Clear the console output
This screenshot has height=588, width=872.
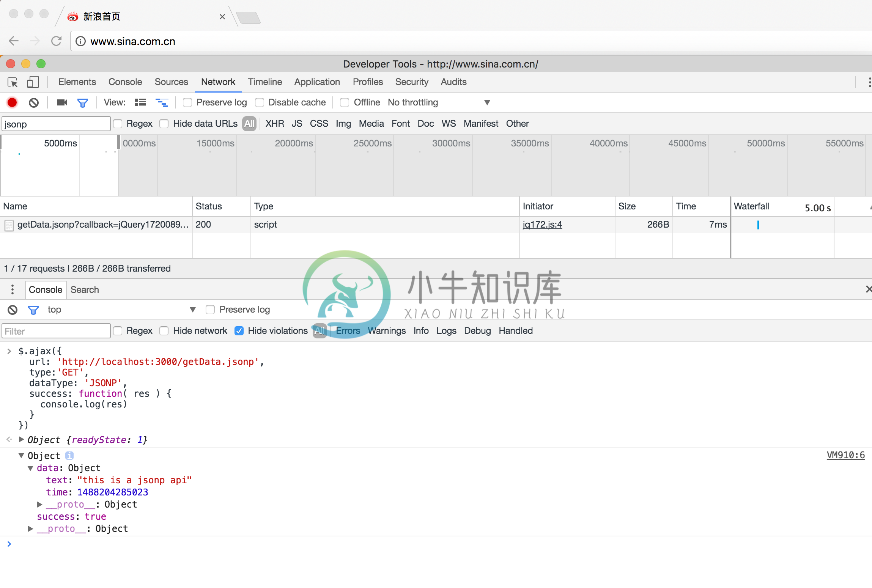[x=13, y=310]
